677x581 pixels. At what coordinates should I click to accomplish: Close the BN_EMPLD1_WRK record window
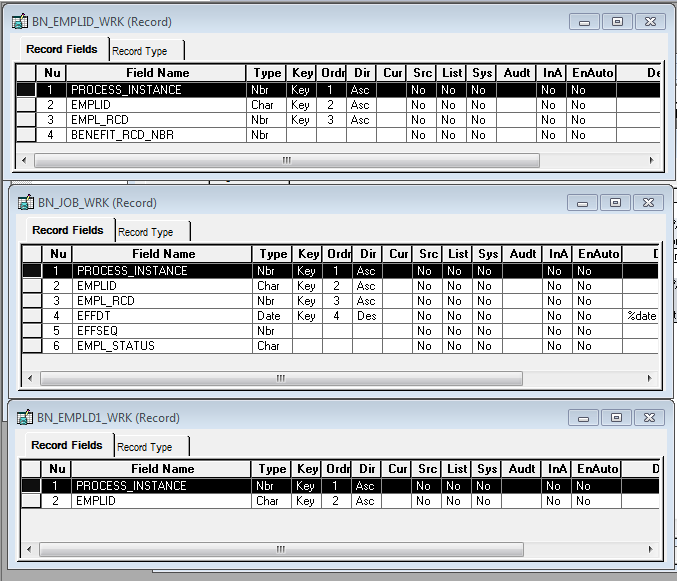649,417
